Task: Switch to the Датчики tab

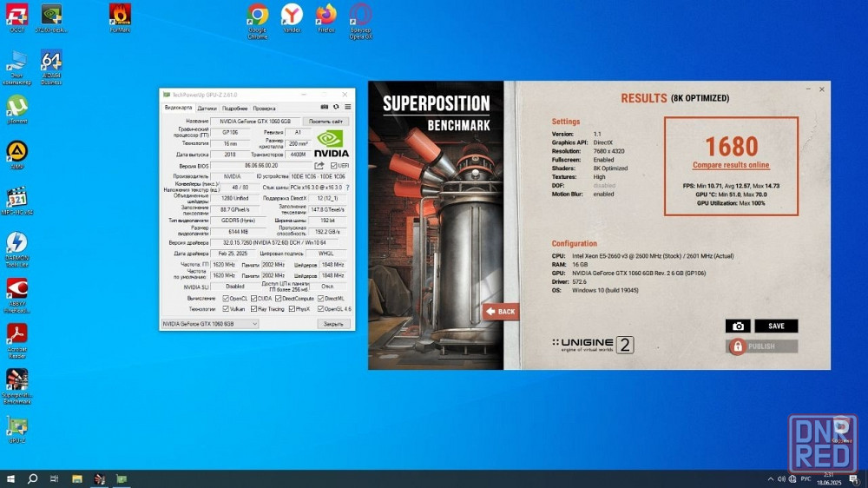Action: click(x=207, y=109)
